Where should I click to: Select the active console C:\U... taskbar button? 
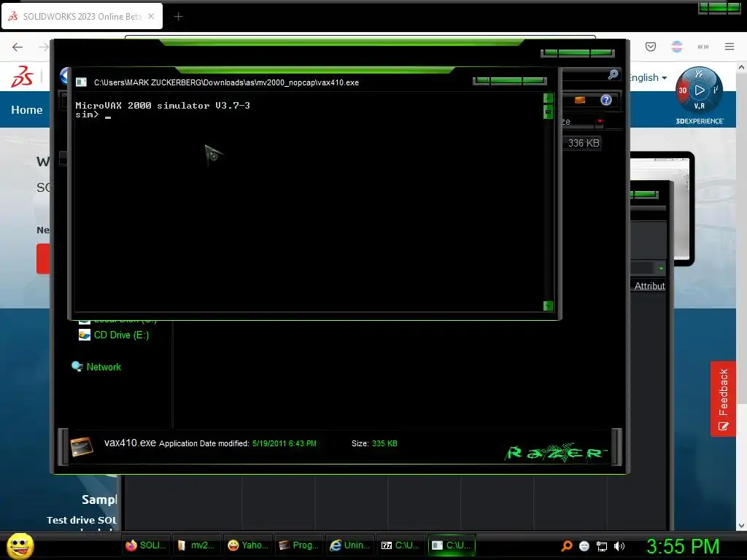[452, 545]
